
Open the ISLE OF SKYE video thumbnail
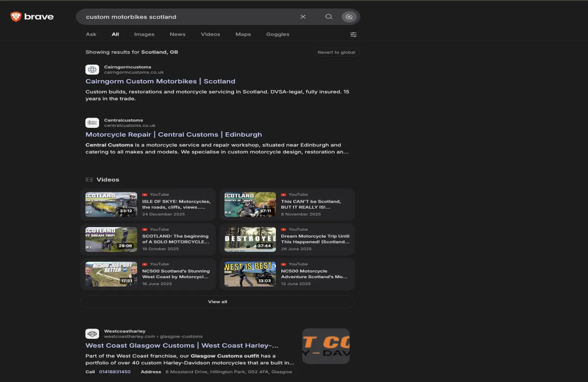click(x=111, y=205)
